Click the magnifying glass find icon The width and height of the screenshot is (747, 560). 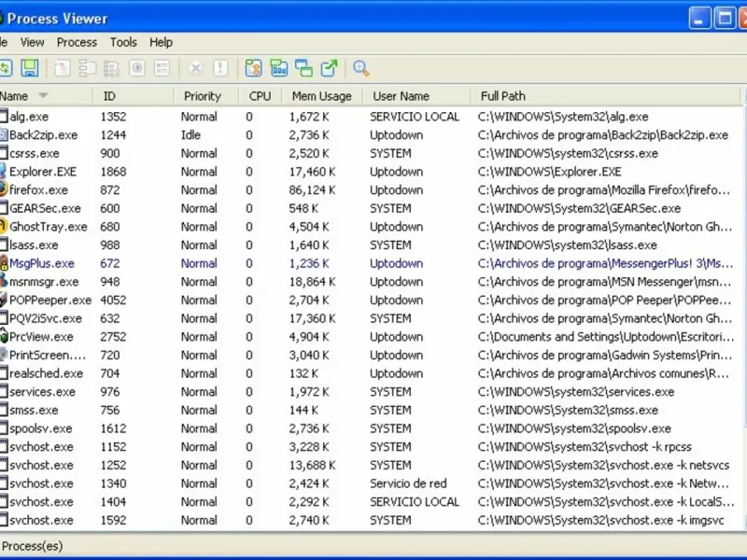pyautogui.click(x=361, y=68)
